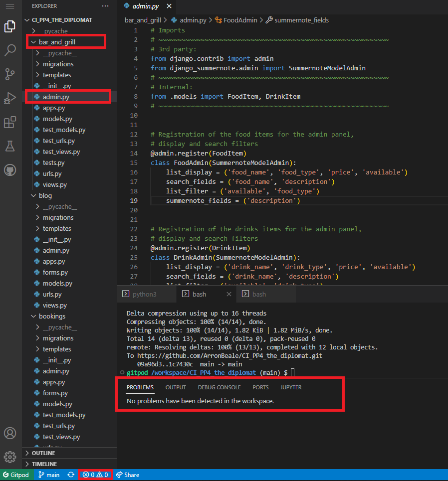Click the Share button in status bar

(128, 475)
